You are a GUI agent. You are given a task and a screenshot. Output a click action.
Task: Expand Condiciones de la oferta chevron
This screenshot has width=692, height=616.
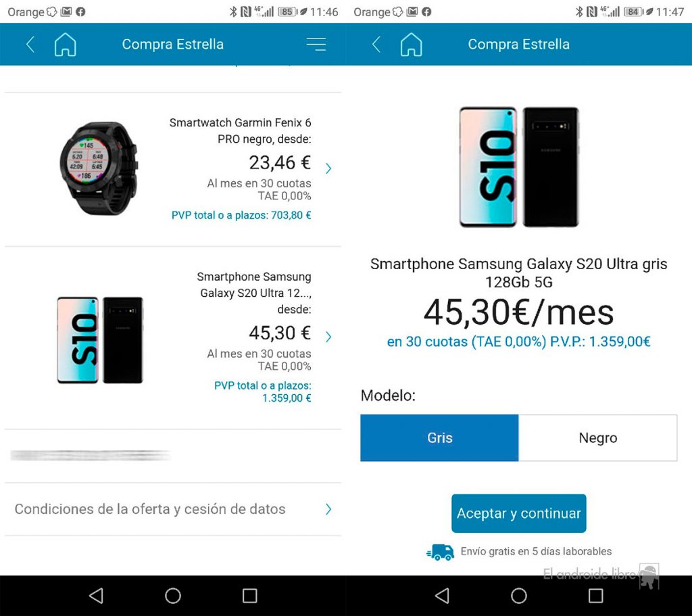(x=328, y=509)
